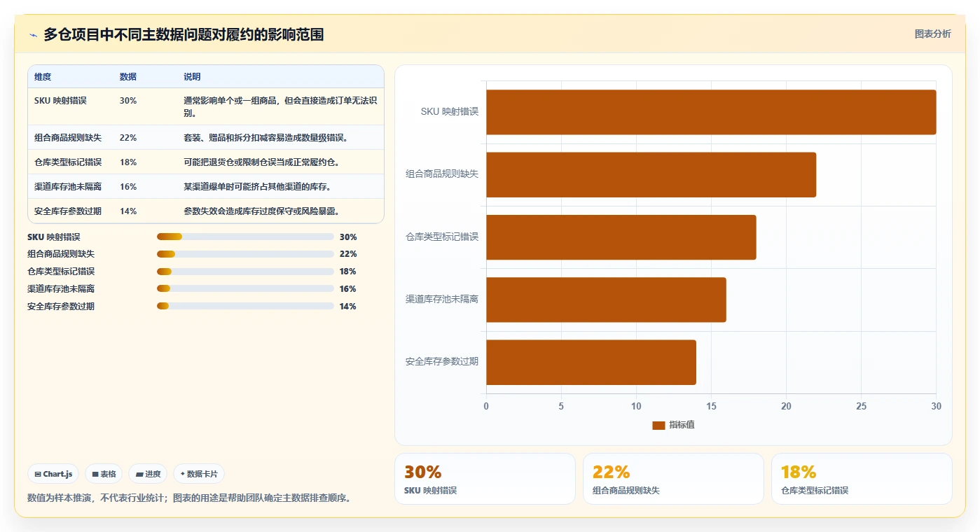Click the 说明 column header
The width and height of the screenshot is (980, 532).
[x=192, y=77]
